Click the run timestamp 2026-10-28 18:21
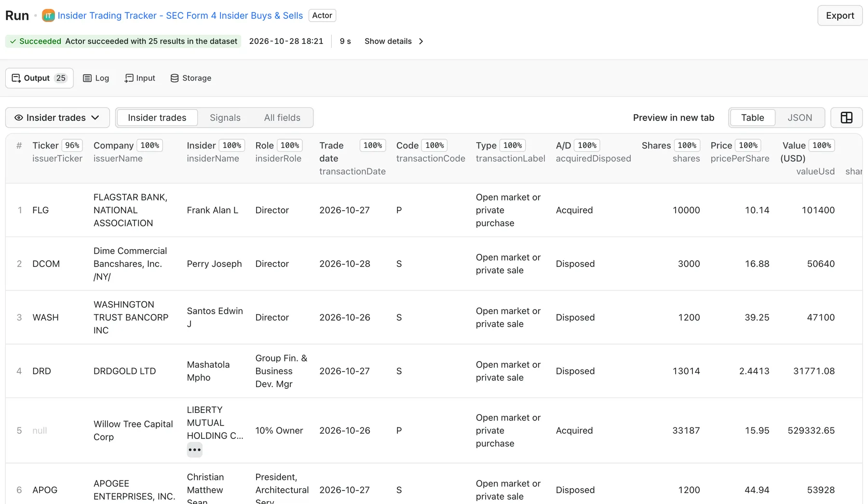Viewport: 868px width, 504px height. tap(286, 41)
